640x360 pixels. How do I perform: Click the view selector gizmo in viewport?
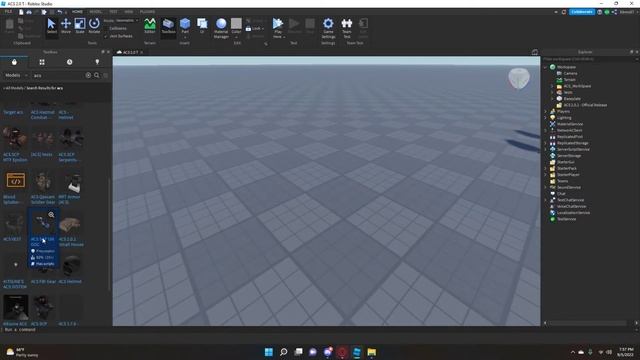click(519, 78)
